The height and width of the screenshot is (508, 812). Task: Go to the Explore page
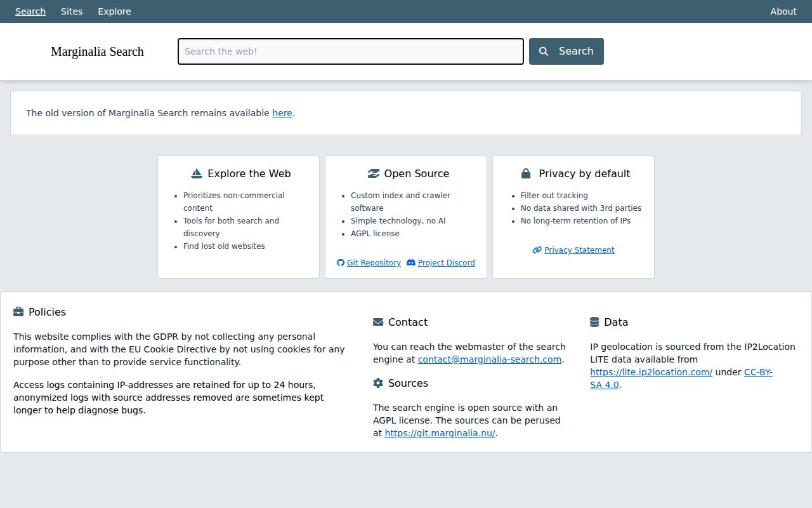coord(114,11)
